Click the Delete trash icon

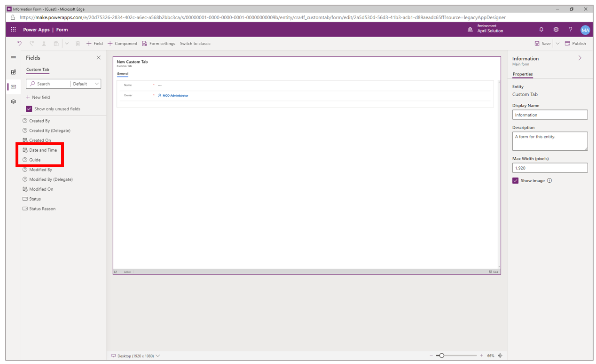(x=78, y=43)
